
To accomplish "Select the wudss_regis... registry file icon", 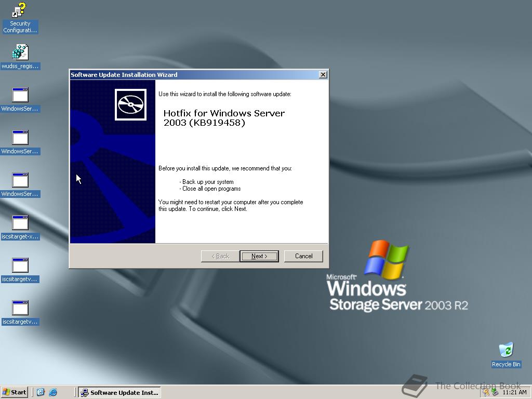I will [20, 57].
